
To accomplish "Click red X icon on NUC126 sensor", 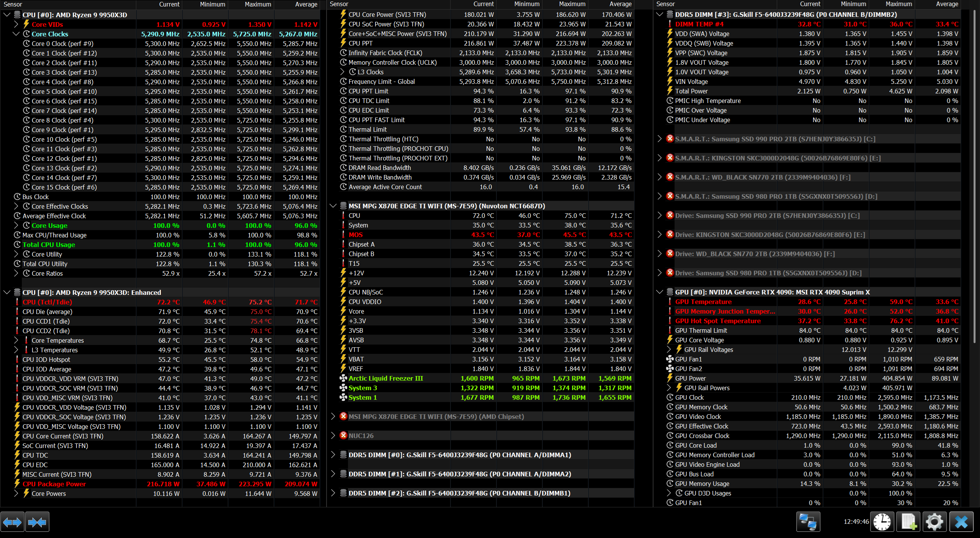I will (x=343, y=435).
